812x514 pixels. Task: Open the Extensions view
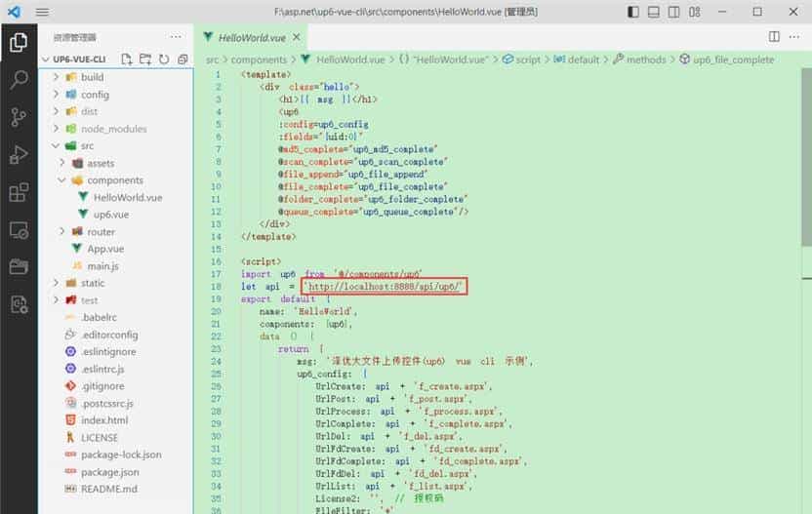click(x=19, y=193)
